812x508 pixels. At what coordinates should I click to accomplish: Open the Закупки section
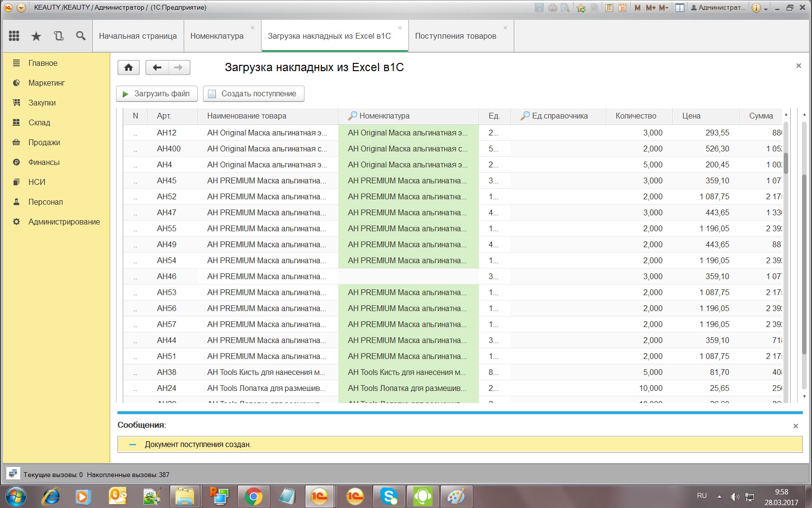pyautogui.click(x=42, y=103)
